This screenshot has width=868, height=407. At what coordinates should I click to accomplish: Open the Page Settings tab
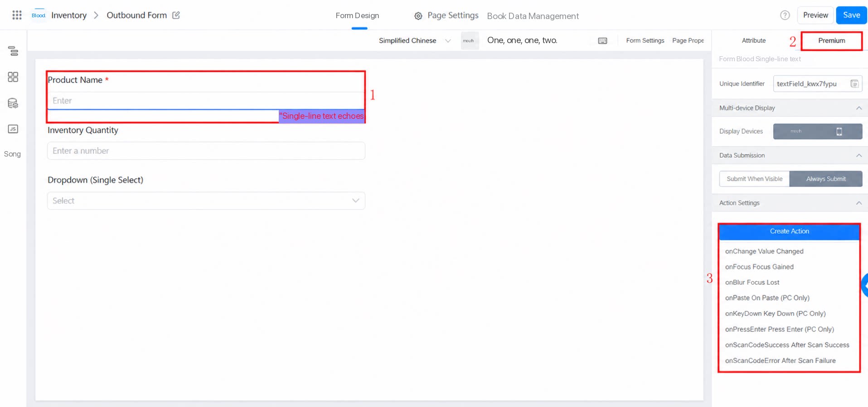pos(446,15)
